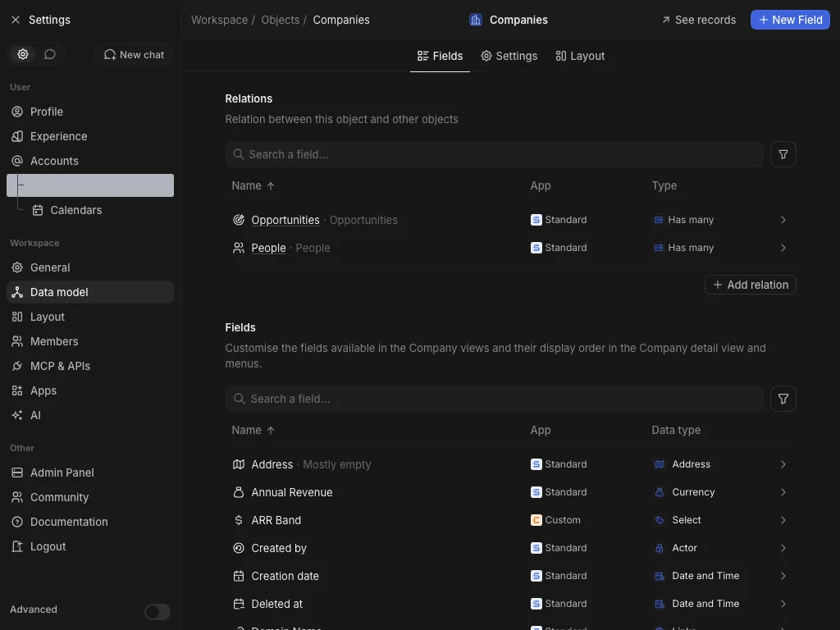Image resolution: width=840 pixels, height=630 pixels.
Task: Click the ARR Band dollar icon
Action: 239,519
